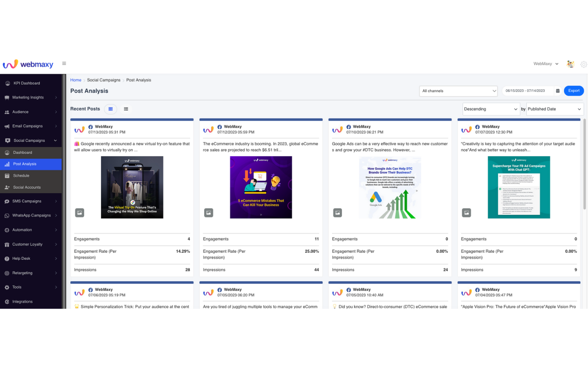
Task: Click Email Campaigns megaphone icon
Action: (x=7, y=126)
